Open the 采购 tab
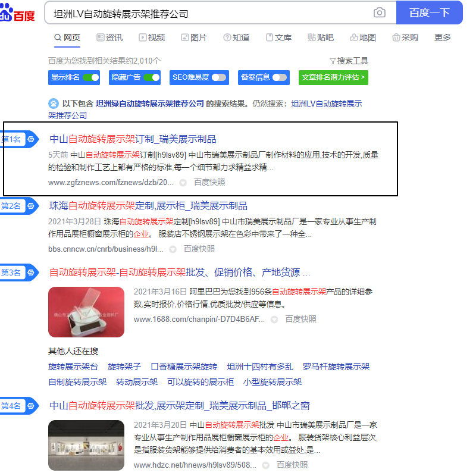476x476 pixels. coord(405,37)
